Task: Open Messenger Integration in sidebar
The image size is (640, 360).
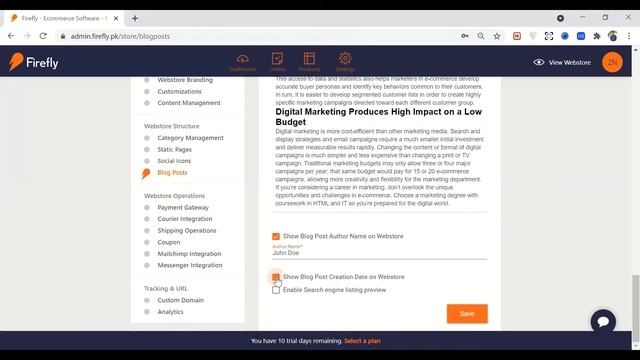Action: point(190,265)
